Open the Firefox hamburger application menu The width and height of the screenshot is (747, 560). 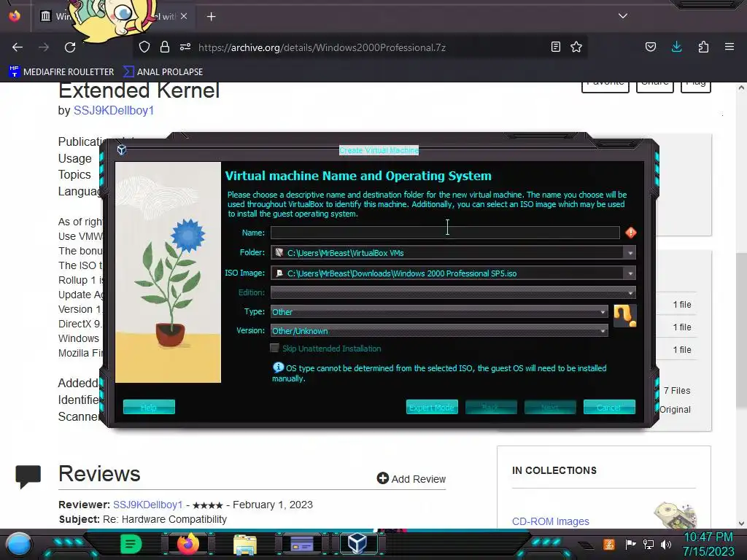[729, 47]
